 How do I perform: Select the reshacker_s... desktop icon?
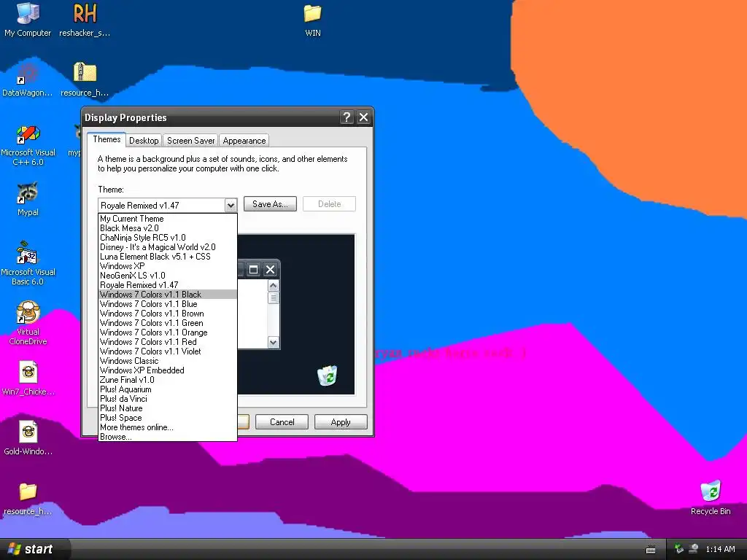point(85,19)
